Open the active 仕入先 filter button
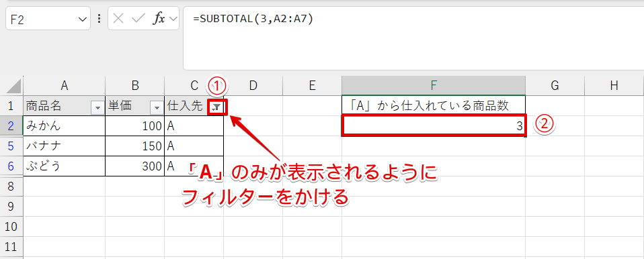 click(217, 108)
